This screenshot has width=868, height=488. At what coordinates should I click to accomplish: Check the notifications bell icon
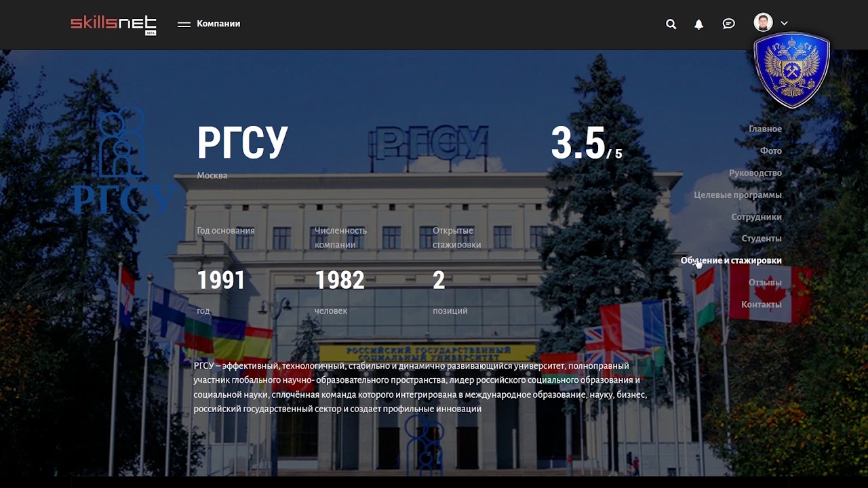[x=698, y=24]
